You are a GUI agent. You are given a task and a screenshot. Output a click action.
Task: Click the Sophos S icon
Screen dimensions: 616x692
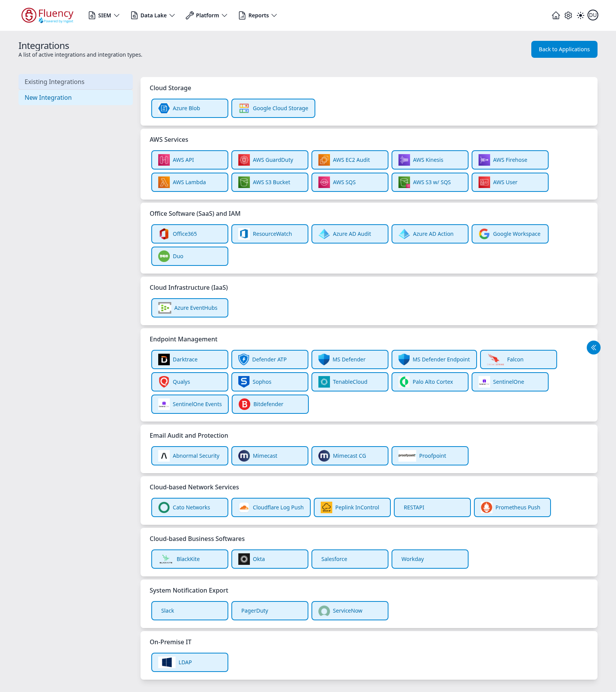click(x=244, y=382)
